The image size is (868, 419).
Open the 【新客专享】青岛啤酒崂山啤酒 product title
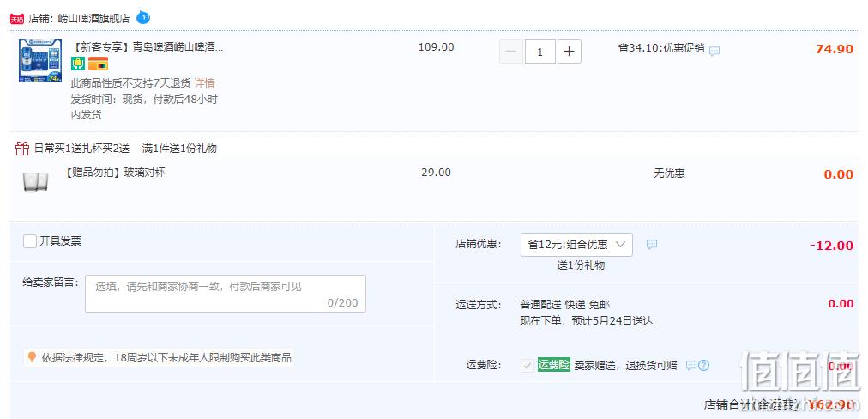[148, 47]
